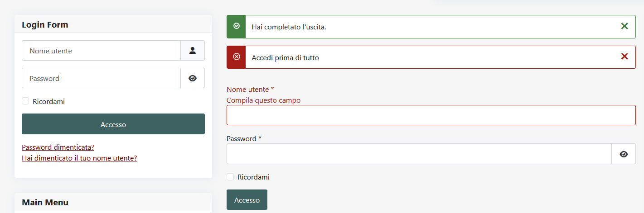Screen dimensions: 644x213
Task: Focus the sidebar Password field
Action: click(101, 78)
